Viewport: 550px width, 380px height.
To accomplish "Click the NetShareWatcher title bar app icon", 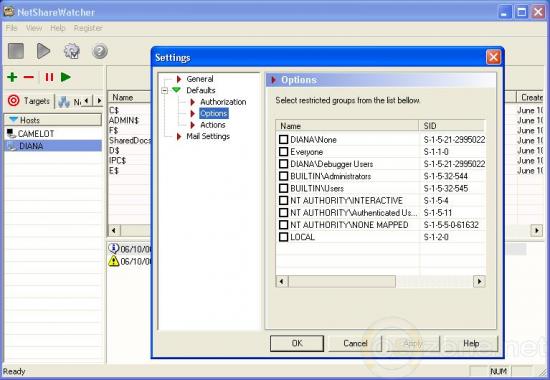I will 9,12.
